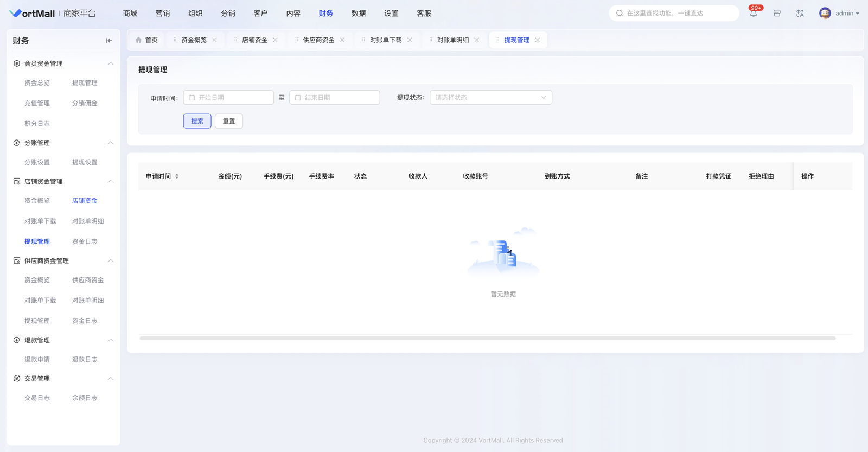
Task: Close the 对账单明细 tab
Action: click(477, 40)
